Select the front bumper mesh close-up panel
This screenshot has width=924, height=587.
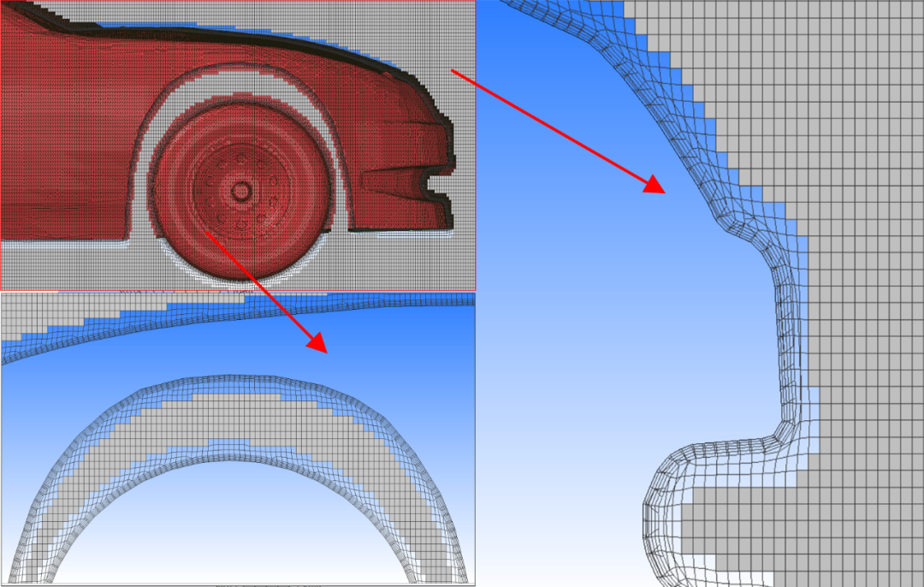click(700, 293)
